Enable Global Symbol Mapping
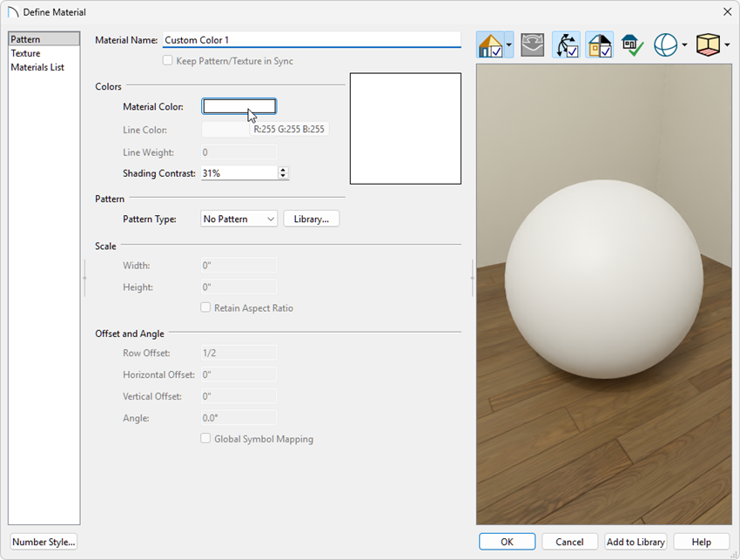This screenshot has width=740, height=560. (x=205, y=438)
